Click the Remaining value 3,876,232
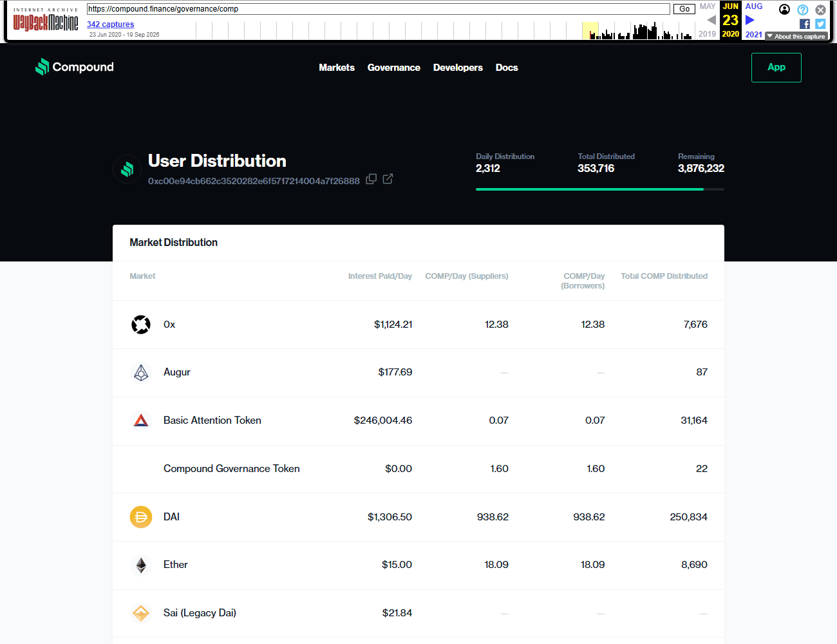 (x=701, y=169)
